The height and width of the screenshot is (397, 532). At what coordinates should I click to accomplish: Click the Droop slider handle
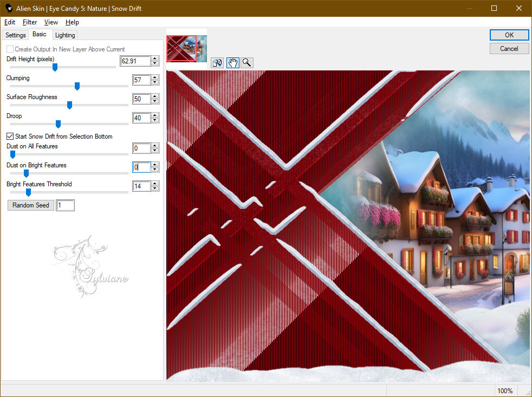click(58, 124)
